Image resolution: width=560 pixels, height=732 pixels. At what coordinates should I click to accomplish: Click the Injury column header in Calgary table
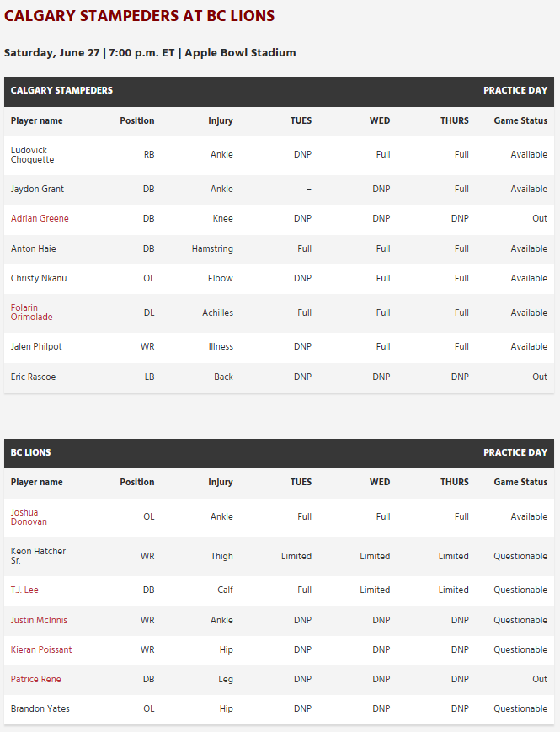(221, 121)
